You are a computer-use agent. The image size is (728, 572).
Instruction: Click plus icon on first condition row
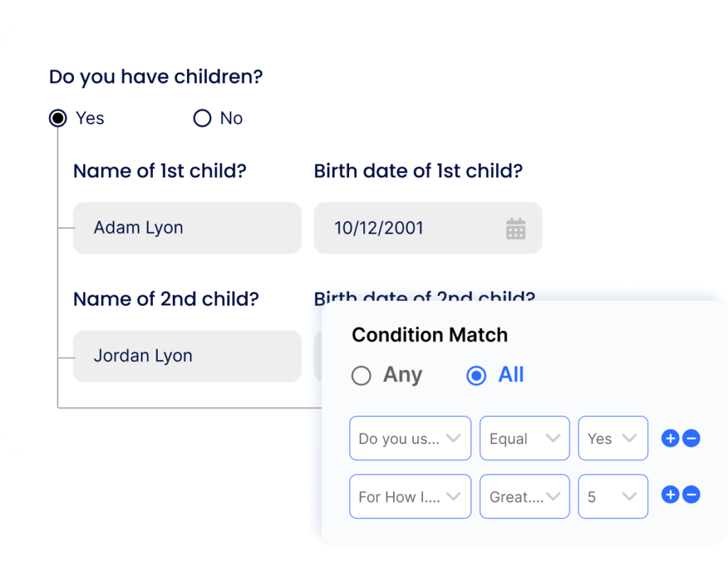click(670, 438)
